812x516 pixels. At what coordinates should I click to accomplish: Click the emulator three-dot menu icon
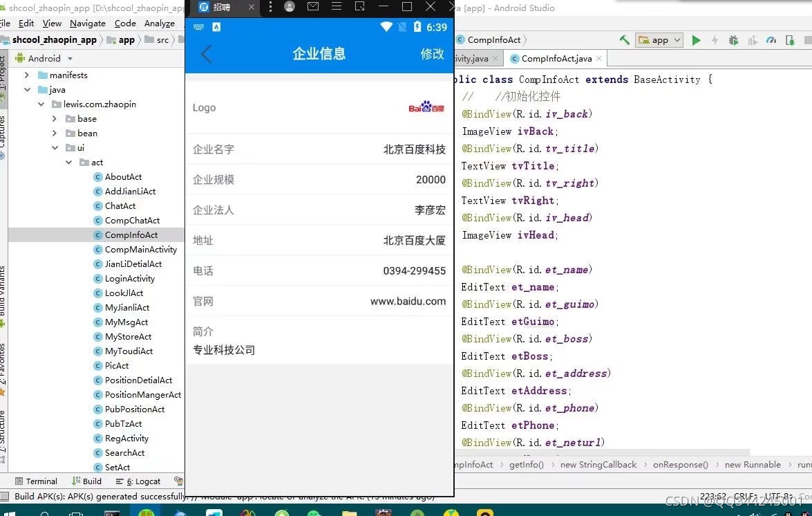[270, 7]
